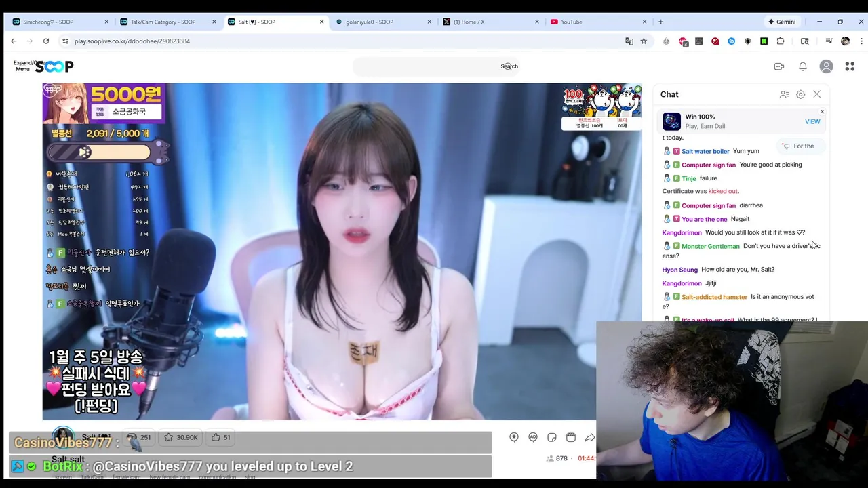
Task: Click username You are the one in chat
Action: coord(704,219)
